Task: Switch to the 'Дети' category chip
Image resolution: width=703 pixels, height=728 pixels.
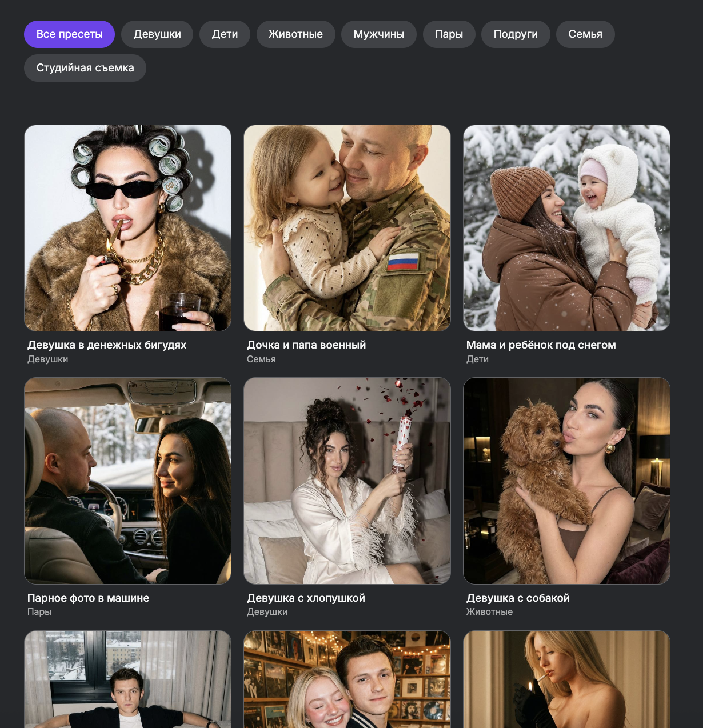Action: coord(225,34)
